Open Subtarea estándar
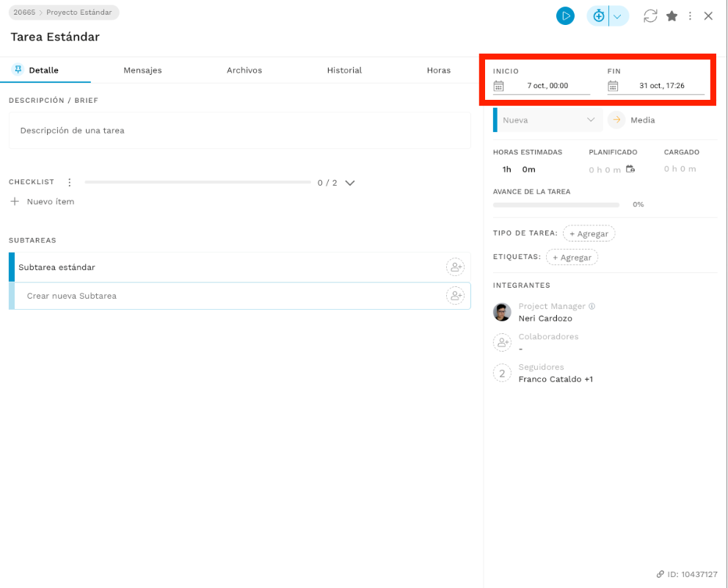The image size is (728, 588). point(57,267)
